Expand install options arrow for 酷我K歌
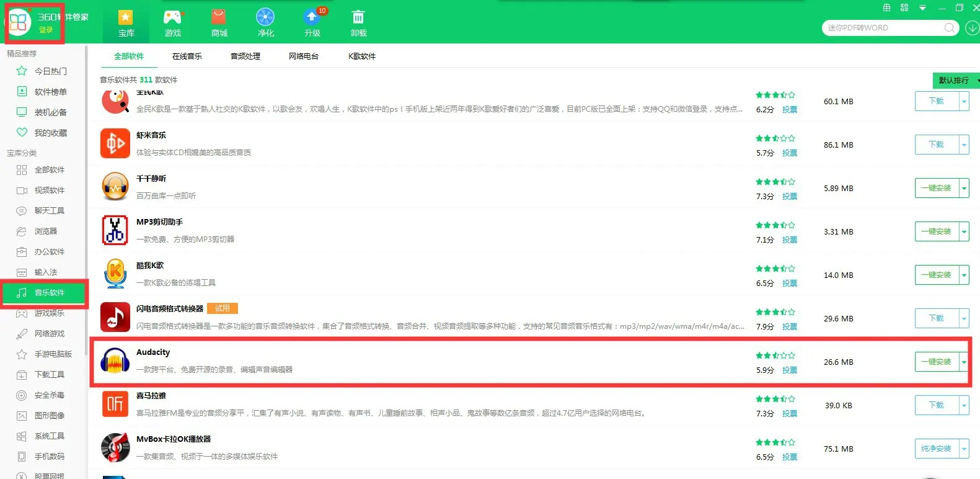Viewport: 980px width, 479px height. point(964,275)
